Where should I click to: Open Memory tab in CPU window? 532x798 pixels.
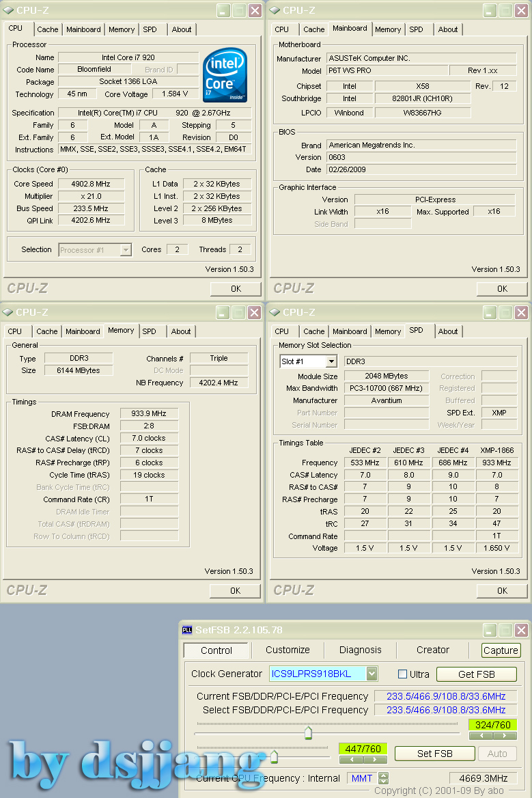tap(122, 29)
